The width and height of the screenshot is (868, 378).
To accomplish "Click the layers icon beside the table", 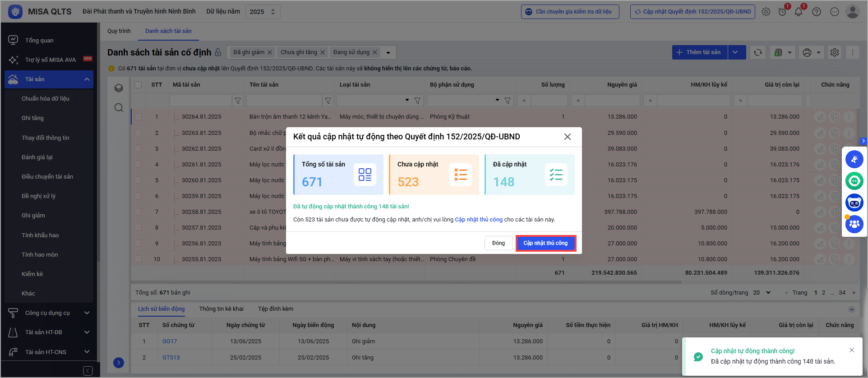I will point(119,88).
